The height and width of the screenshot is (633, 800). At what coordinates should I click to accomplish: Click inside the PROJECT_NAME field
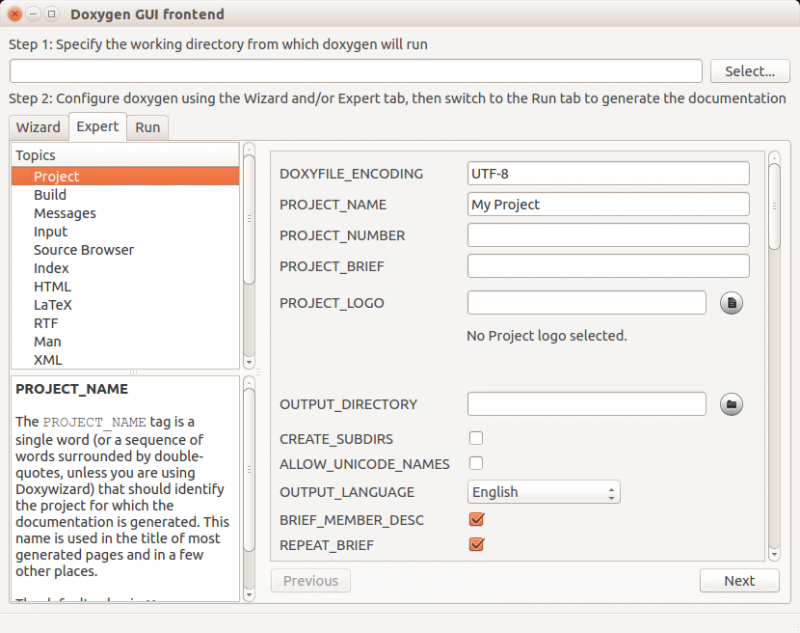click(608, 204)
